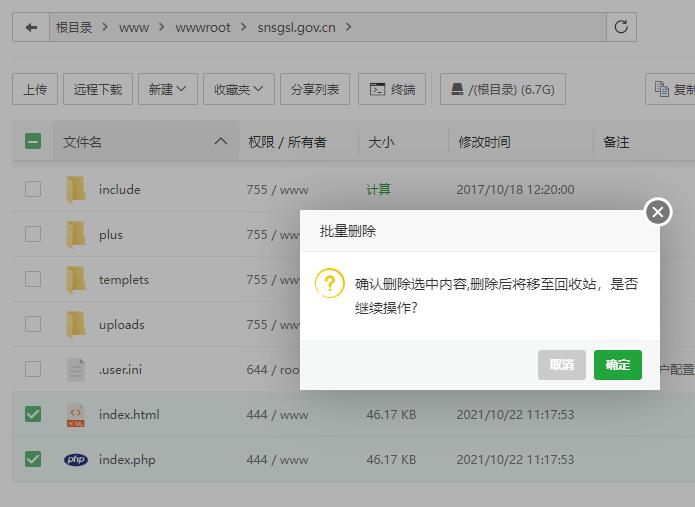Click index.html modified time 2021/10/22 11:17:53
The width and height of the screenshot is (695, 507).
pyautogui.click(x=515, y=415)
